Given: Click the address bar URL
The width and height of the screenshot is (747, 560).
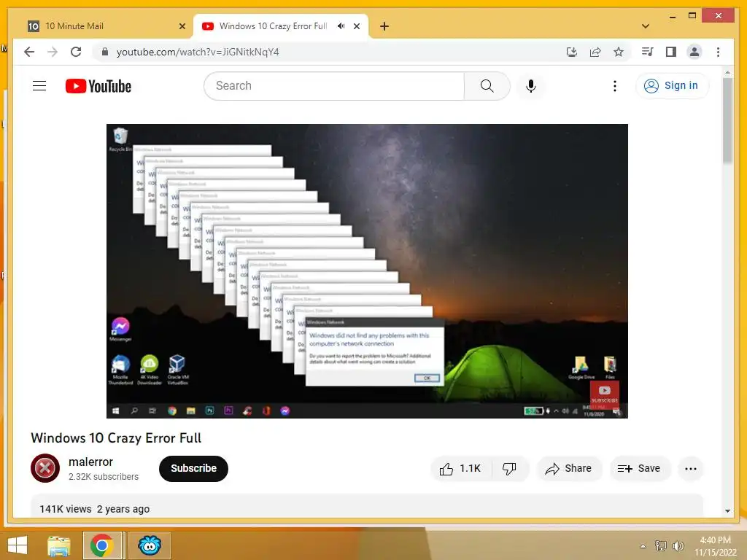Looking at the screenshot, I should click(198, 52).
